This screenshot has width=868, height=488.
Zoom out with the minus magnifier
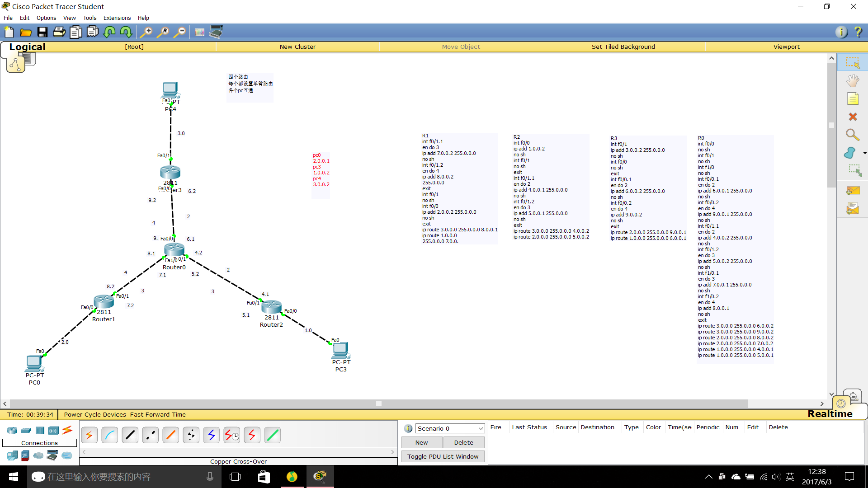[180, 32]
